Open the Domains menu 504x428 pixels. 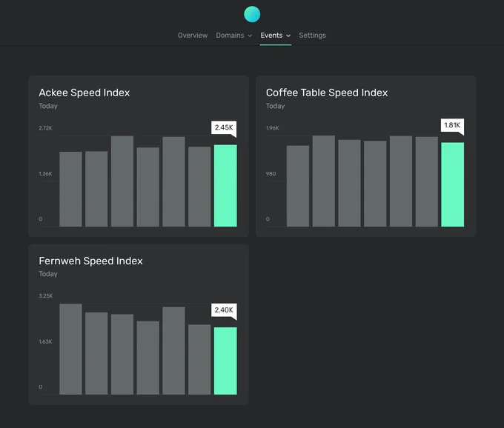click(x=233, y=36)
